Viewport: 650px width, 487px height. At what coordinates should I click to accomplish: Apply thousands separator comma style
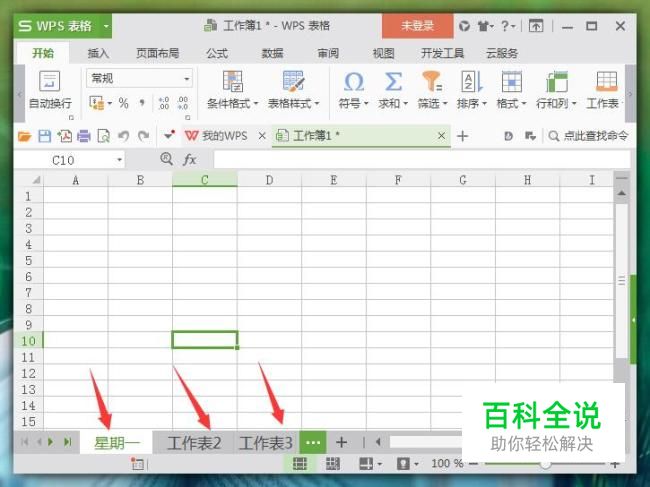click(142, 103)
